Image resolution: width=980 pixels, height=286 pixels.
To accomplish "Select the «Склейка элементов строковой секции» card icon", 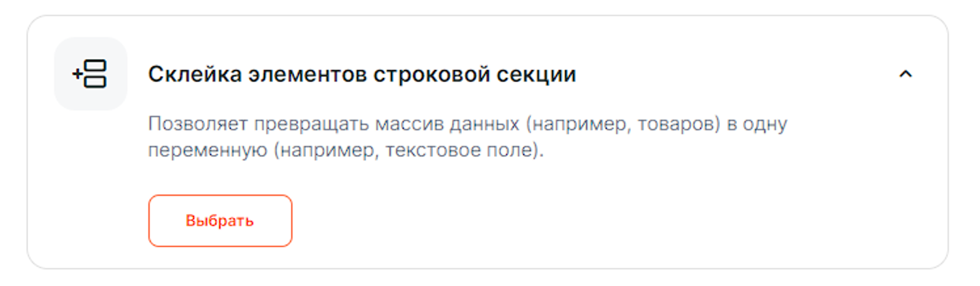I will point(90,74).
